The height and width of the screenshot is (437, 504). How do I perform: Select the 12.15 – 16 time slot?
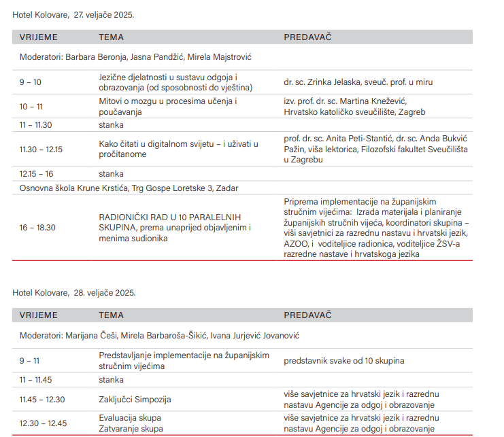37,174
